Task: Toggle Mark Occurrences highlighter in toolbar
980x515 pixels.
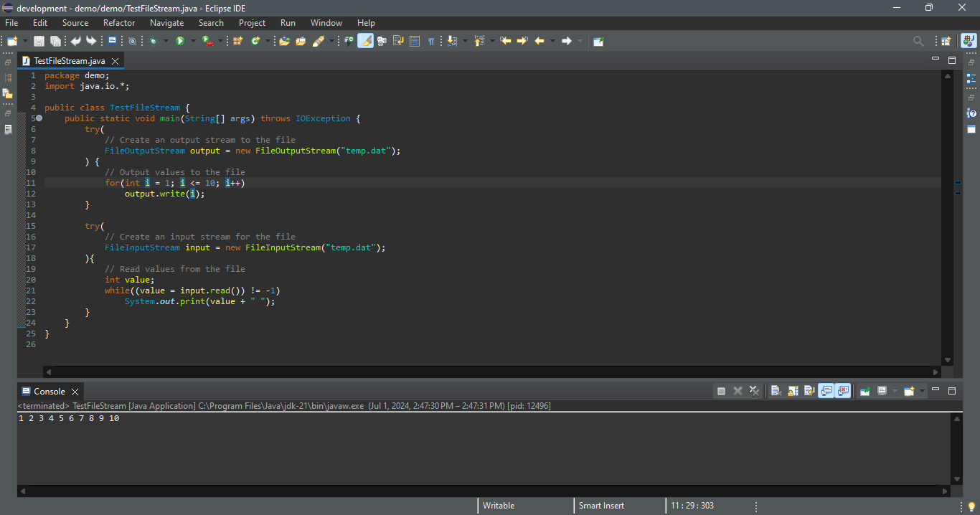Action: tap(365, 41)
